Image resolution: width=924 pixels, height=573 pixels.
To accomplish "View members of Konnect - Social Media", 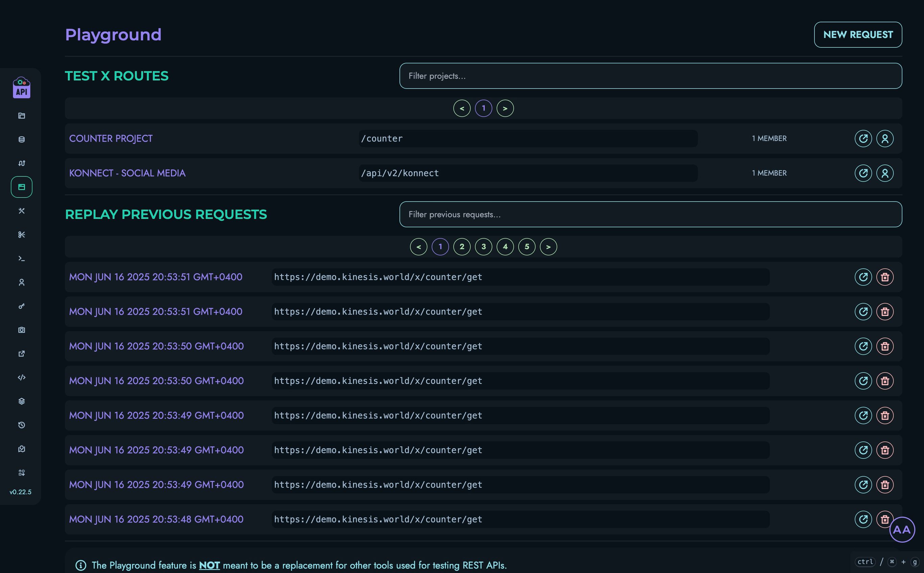I will (x=884, y=173).
